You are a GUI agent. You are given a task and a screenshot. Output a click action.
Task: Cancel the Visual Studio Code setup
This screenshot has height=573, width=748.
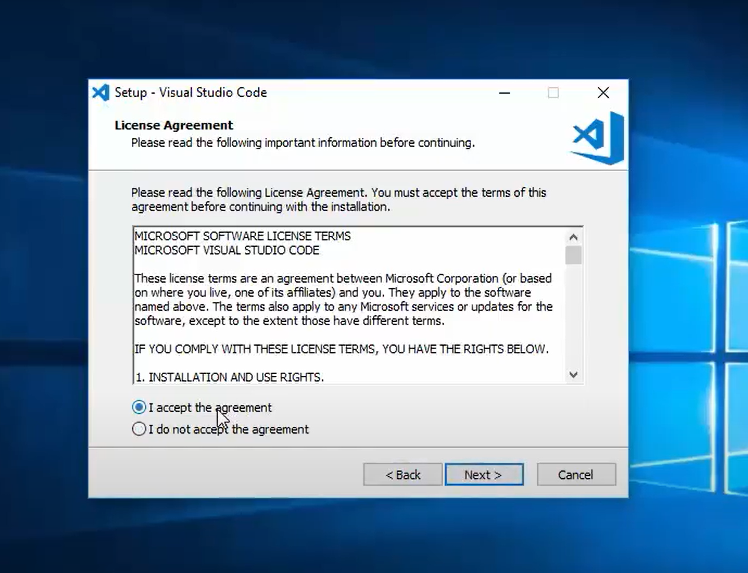[576, 474]
